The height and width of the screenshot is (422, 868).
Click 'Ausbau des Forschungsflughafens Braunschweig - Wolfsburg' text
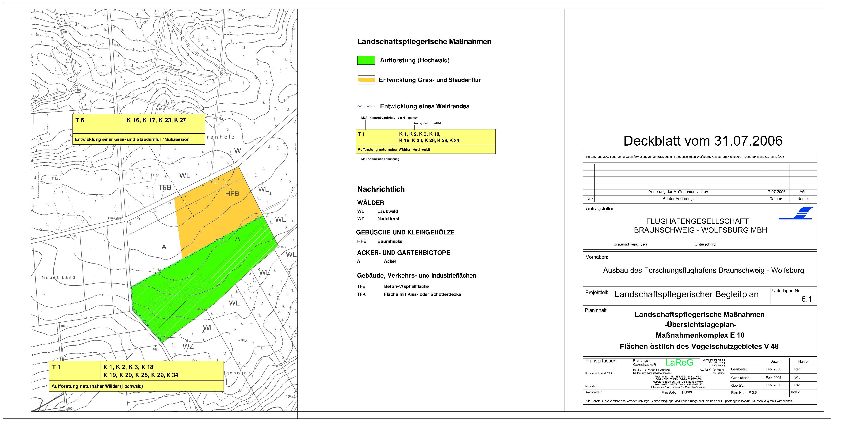click(x=703, y=271)
